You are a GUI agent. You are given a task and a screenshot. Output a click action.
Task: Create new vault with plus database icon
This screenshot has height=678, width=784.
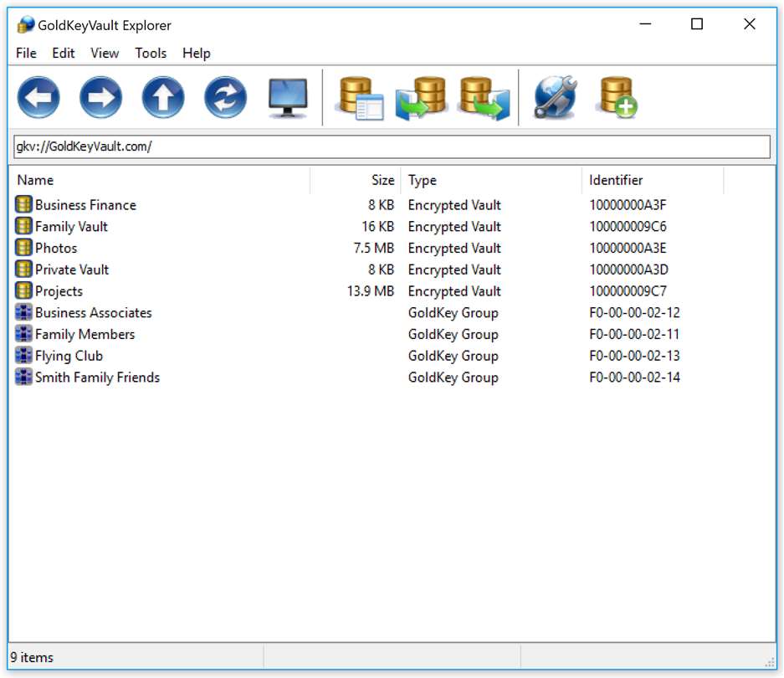pyautogui.click(x=617, y=97)
